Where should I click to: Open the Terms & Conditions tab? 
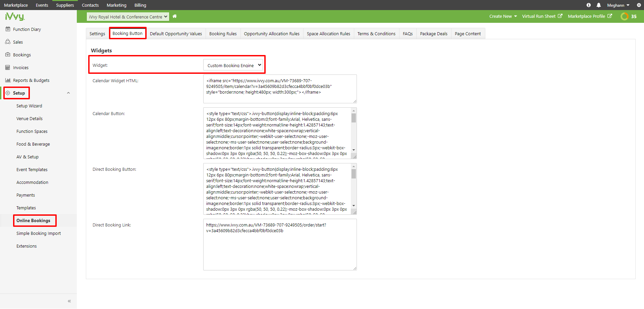click(x=376, y=34)
